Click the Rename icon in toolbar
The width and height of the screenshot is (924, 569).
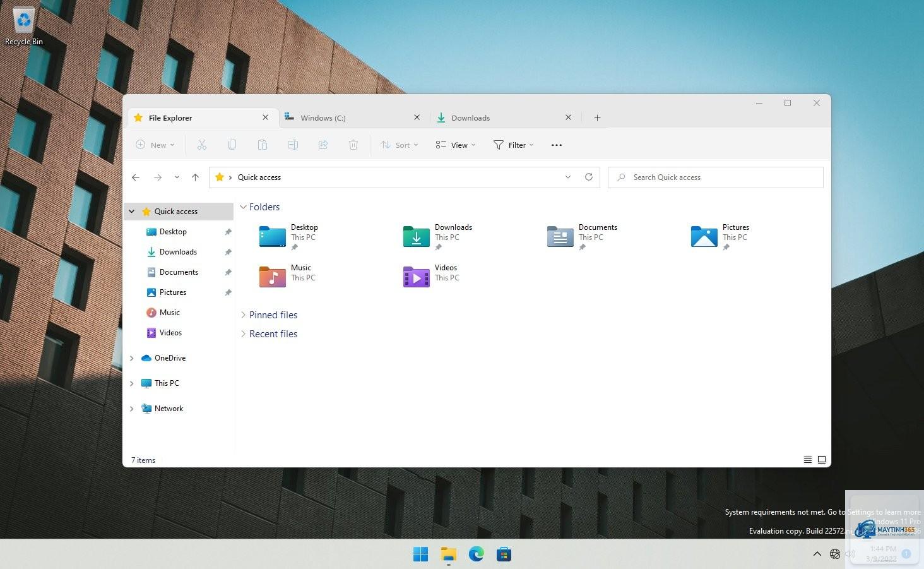click(x=293, y=145)
